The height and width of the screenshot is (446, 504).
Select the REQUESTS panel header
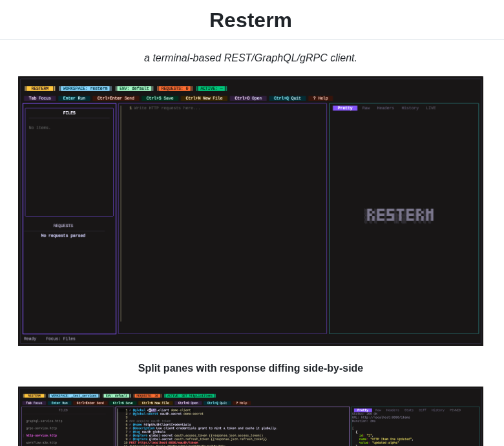click(63, 226)
